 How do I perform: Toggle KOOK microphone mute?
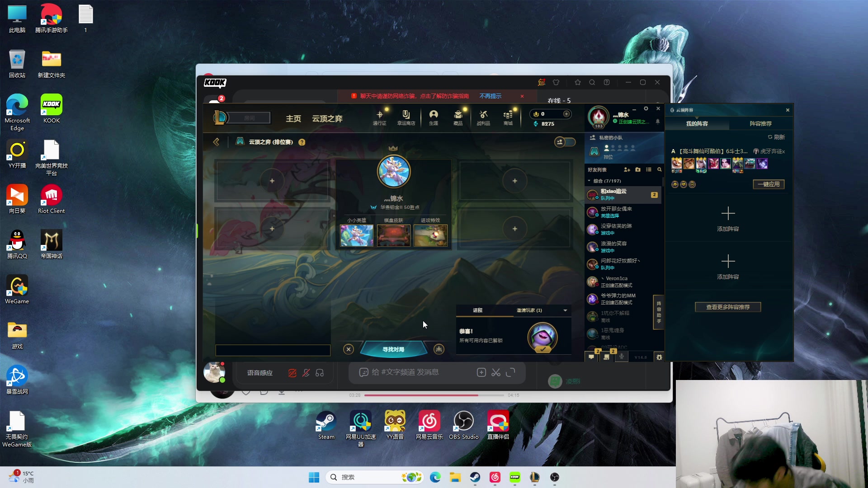pos(306,373)
